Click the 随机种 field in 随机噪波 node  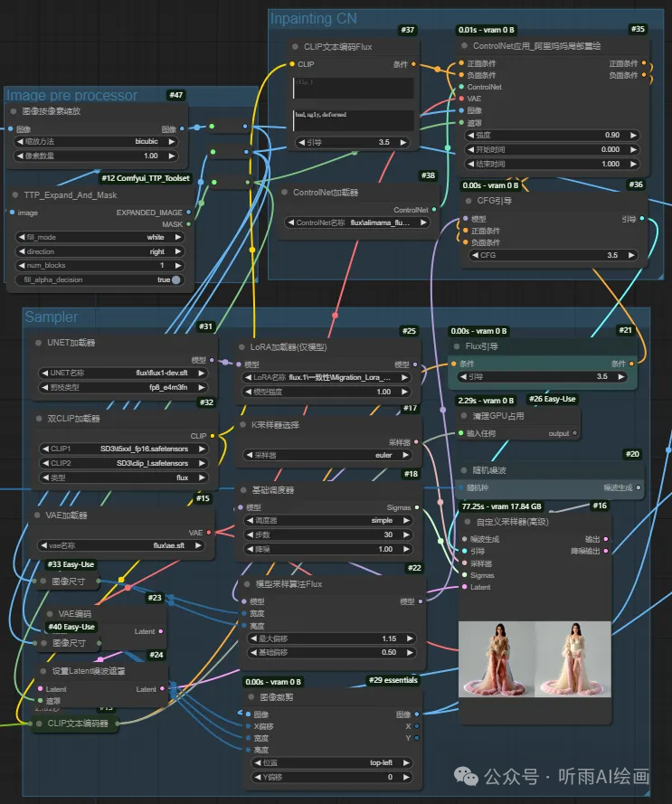click(550, 487)
